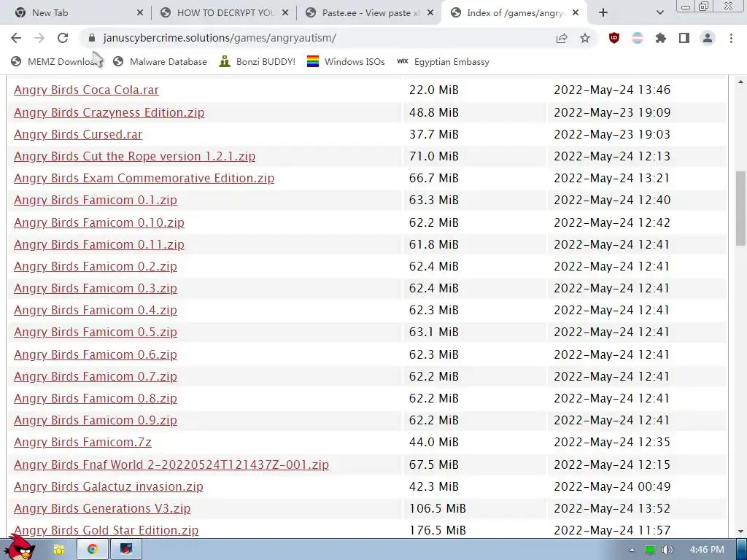Click the forward navigation arrow
This screenshot has height=560, width=747.
[x=39, y=38]
